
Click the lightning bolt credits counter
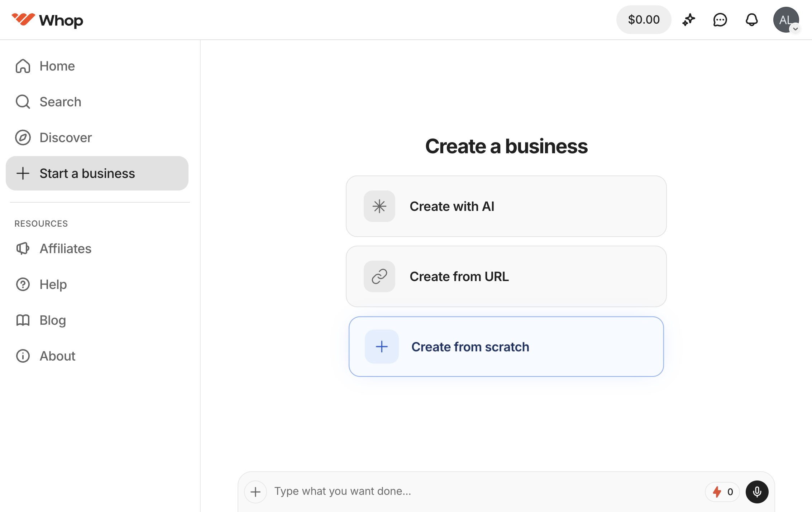722,492
